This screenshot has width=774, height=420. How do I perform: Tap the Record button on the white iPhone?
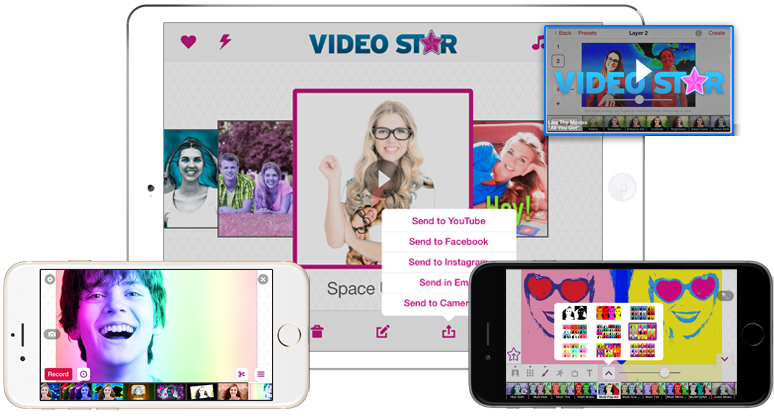click(x=58, y=374)
